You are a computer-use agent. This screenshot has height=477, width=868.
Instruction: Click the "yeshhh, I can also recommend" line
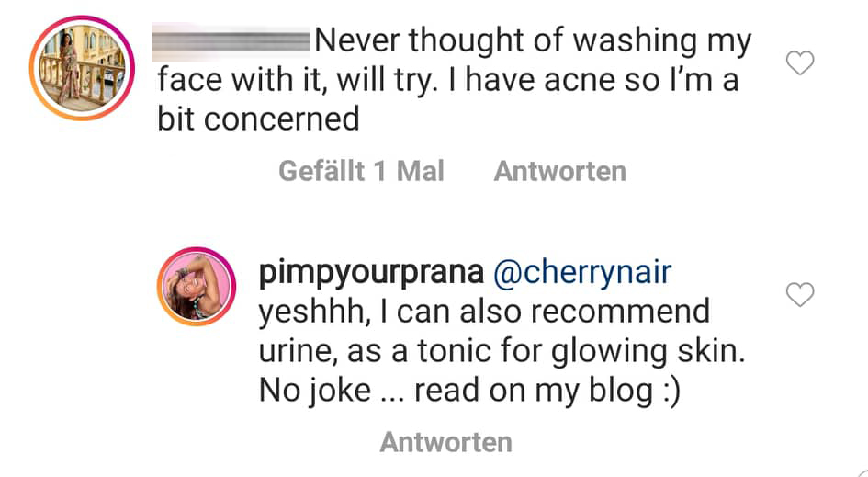[484, 312]
